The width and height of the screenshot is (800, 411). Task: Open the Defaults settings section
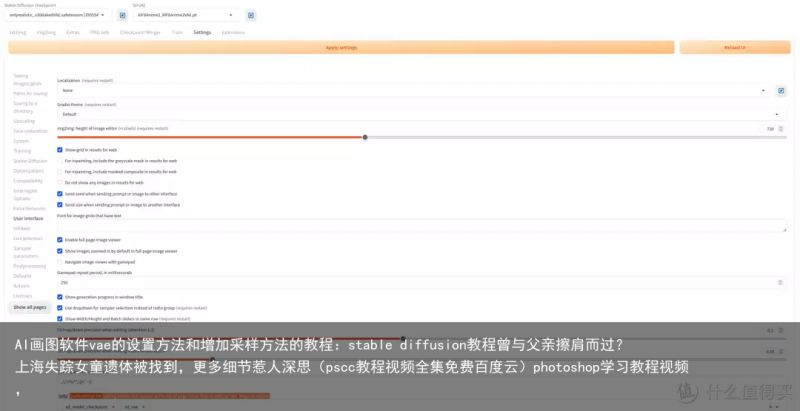(22, 276)
